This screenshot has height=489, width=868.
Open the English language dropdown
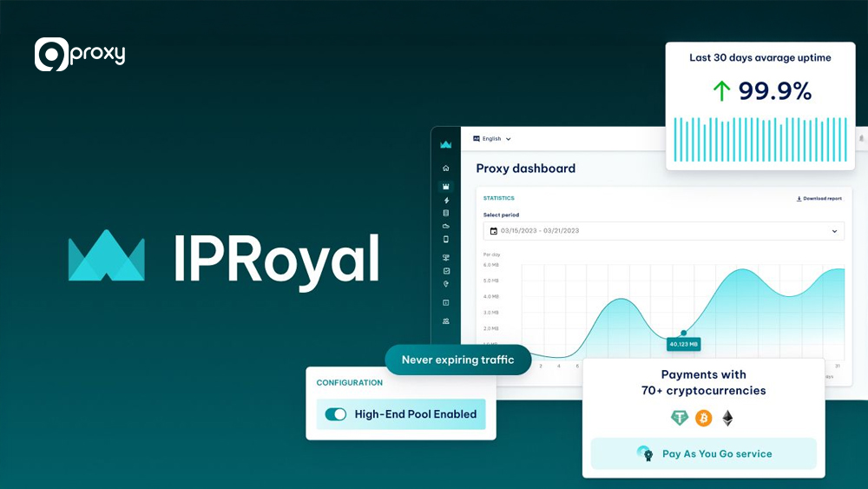(x=491, y=139)
